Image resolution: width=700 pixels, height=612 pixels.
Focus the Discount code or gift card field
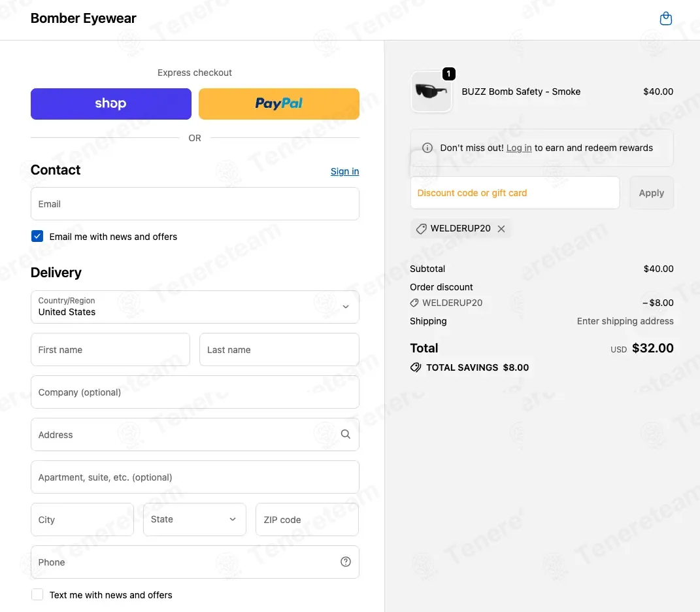tap(515, 193)
